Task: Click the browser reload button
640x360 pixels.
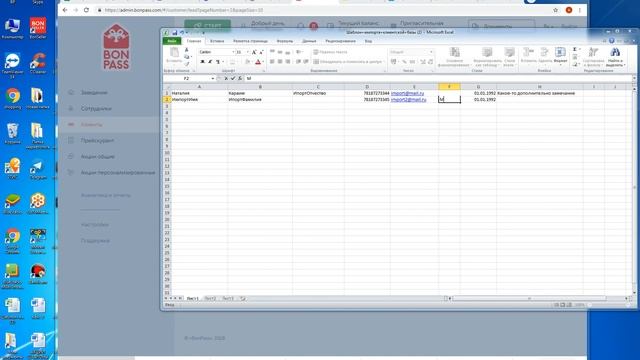Action: tap(86, 10)
